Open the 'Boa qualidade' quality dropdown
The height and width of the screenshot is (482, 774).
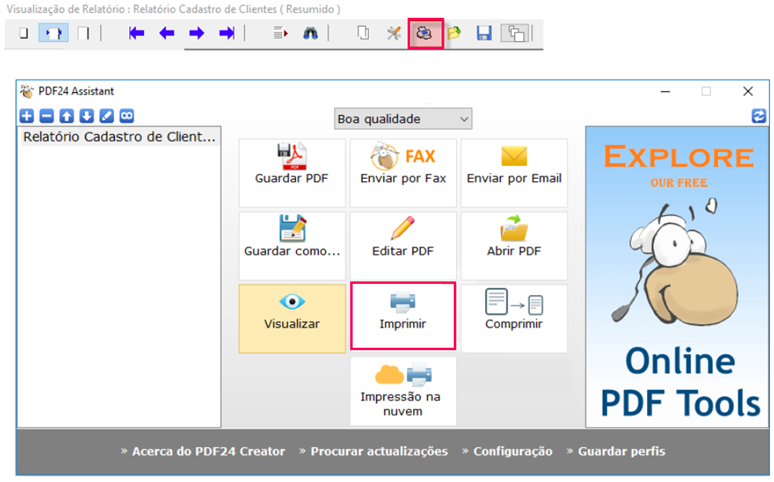pyautogui.click(x=403, y=119)
